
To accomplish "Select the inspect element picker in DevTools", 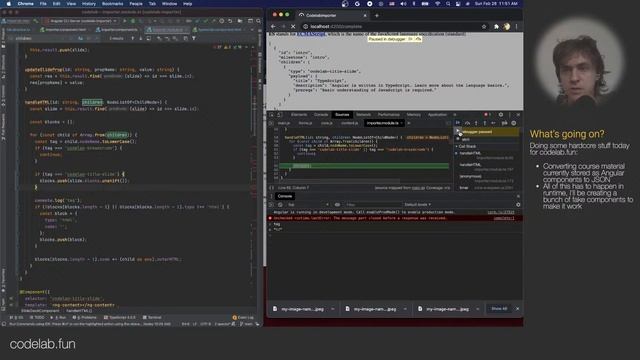I will [x=272, y=115].
